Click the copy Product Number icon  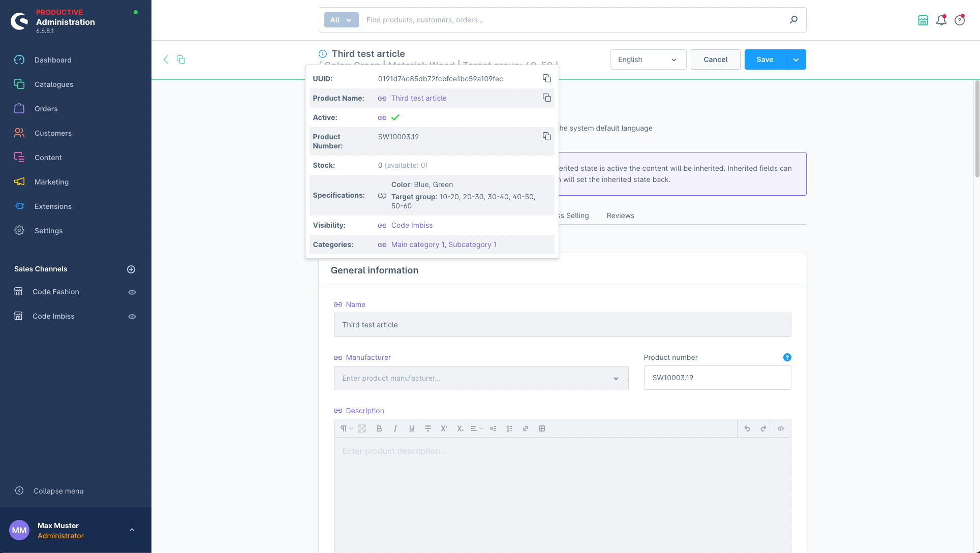(547, 137)
